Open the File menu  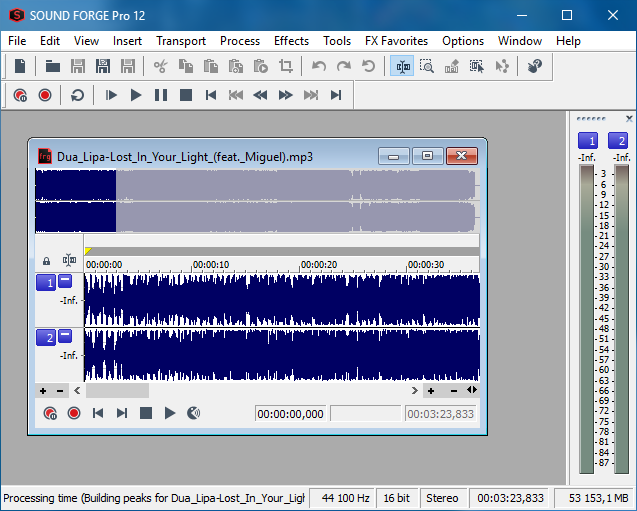click(x=17, y=41)
